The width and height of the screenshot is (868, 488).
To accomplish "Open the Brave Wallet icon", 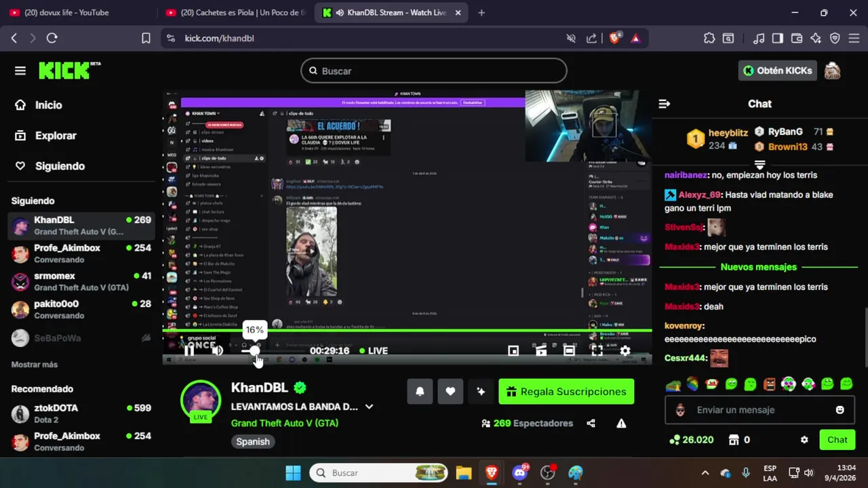I will (797, 39).
